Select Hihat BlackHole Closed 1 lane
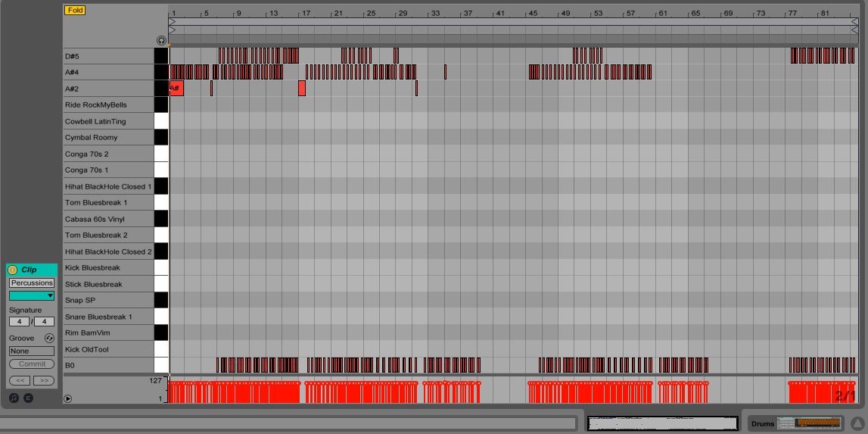The width and height of the screenshot is (868, 434). pos(108,186)
